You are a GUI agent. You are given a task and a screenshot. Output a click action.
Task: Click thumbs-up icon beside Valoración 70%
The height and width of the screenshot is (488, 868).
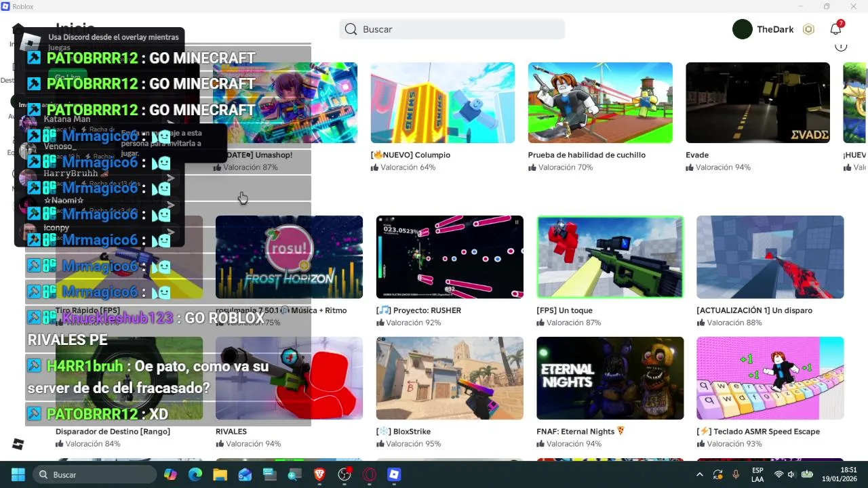[x=532, y=167]
